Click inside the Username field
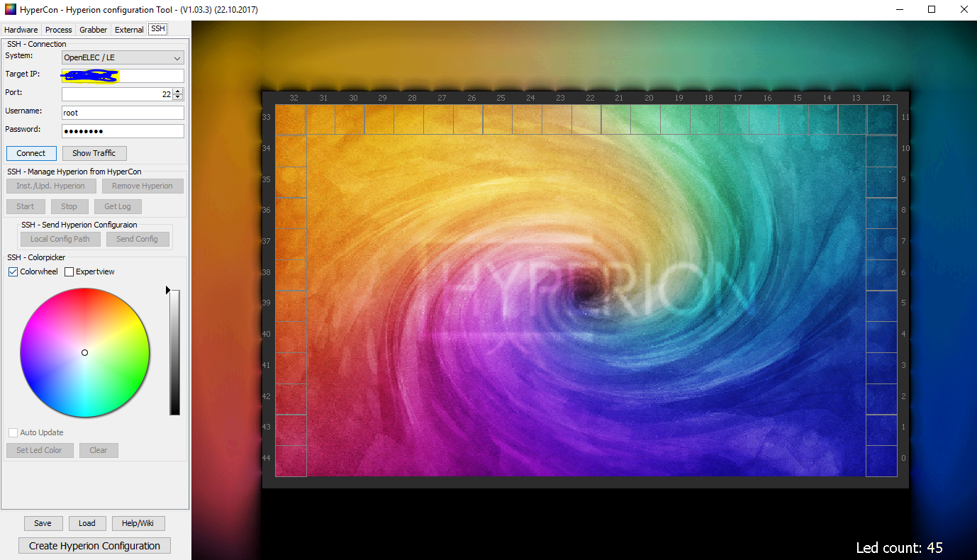 pyautogui.click(x=122, y=112)
